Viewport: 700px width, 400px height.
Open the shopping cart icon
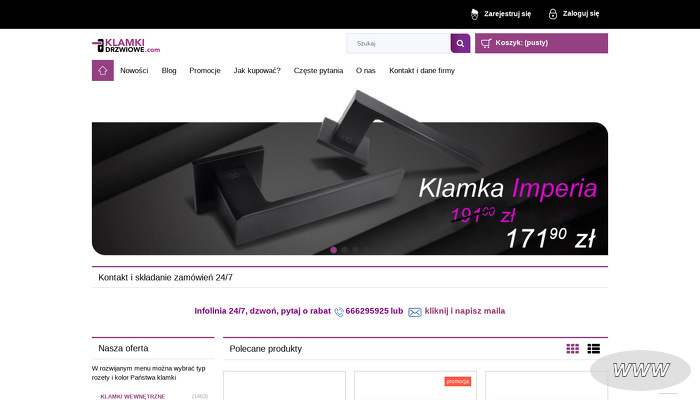click(486, 43)
